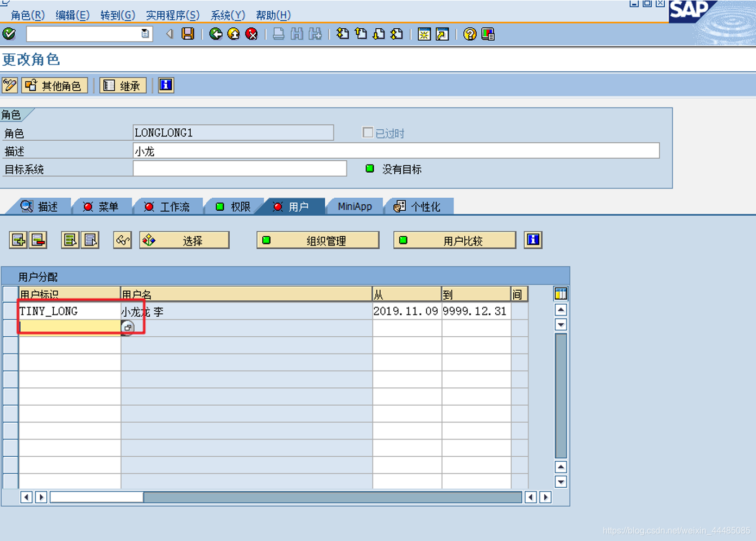Open the 帮助(H) menu

tap(273, 15)
